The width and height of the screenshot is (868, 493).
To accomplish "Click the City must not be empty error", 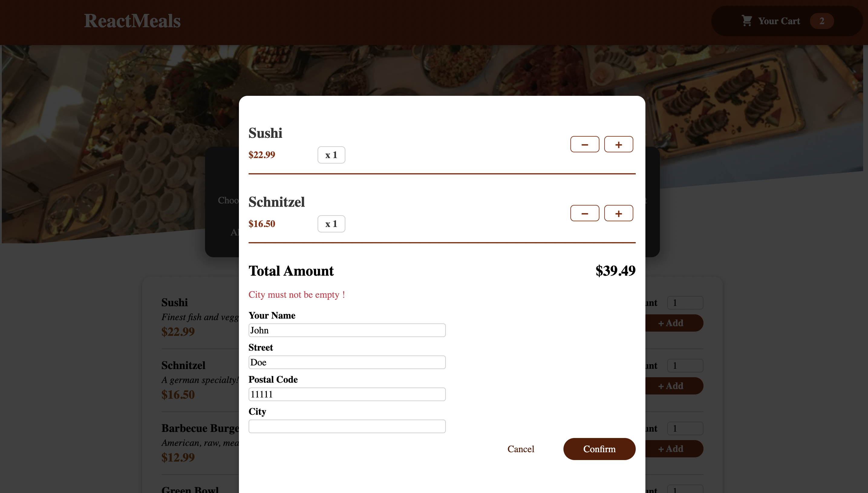I will 297,294.
